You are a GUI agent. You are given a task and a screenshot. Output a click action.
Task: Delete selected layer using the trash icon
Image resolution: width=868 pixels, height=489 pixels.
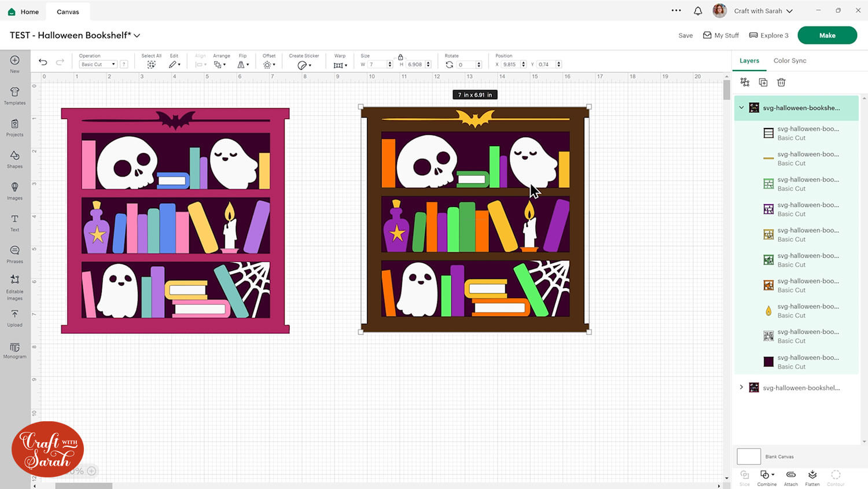click(x=781, y=82)
